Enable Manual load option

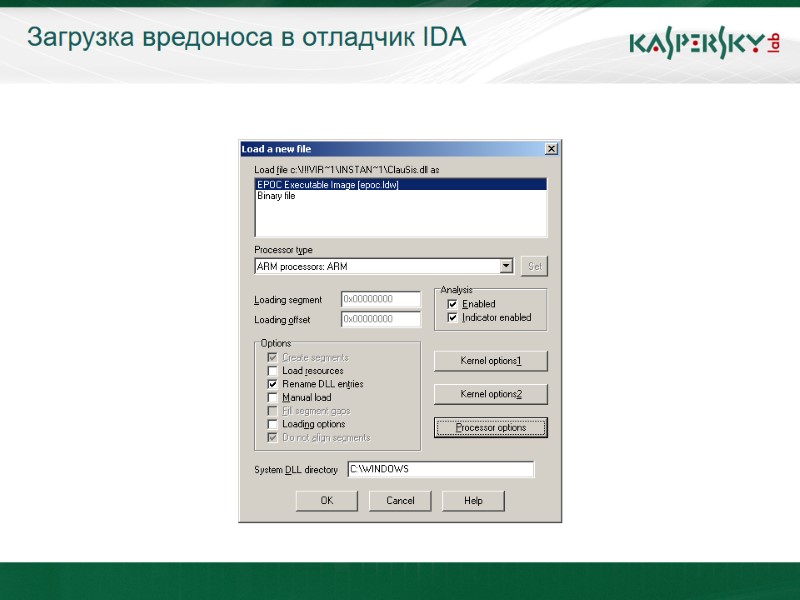272,397
